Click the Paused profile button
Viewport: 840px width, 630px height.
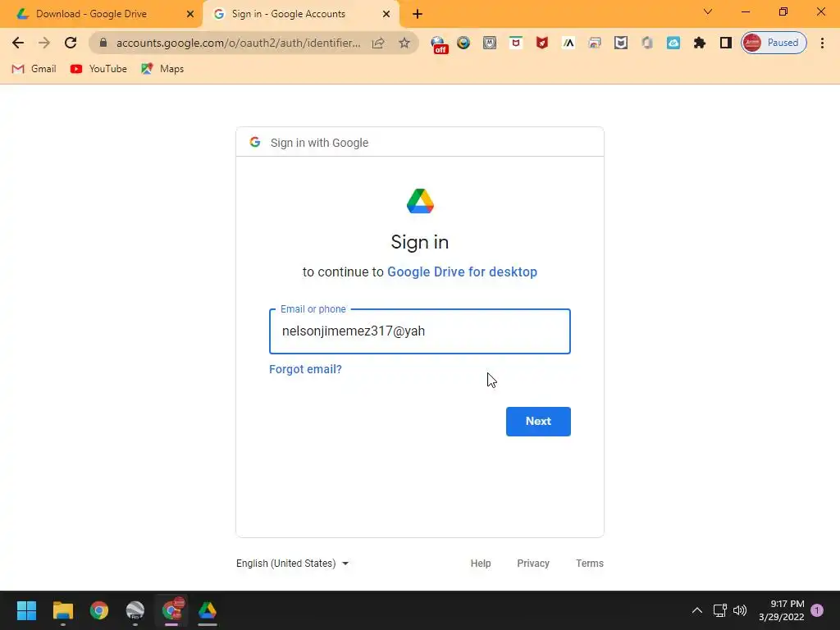coord(774,43)
